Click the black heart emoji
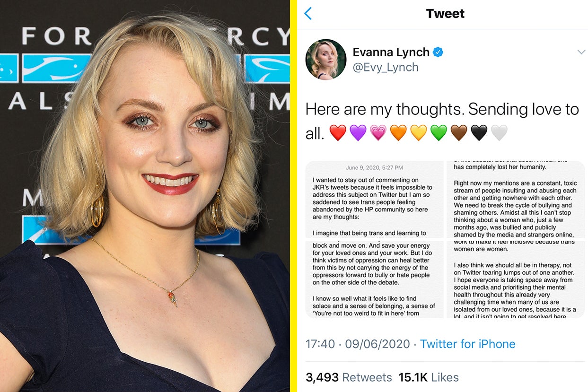588x392 pixels. coord(479,133)
